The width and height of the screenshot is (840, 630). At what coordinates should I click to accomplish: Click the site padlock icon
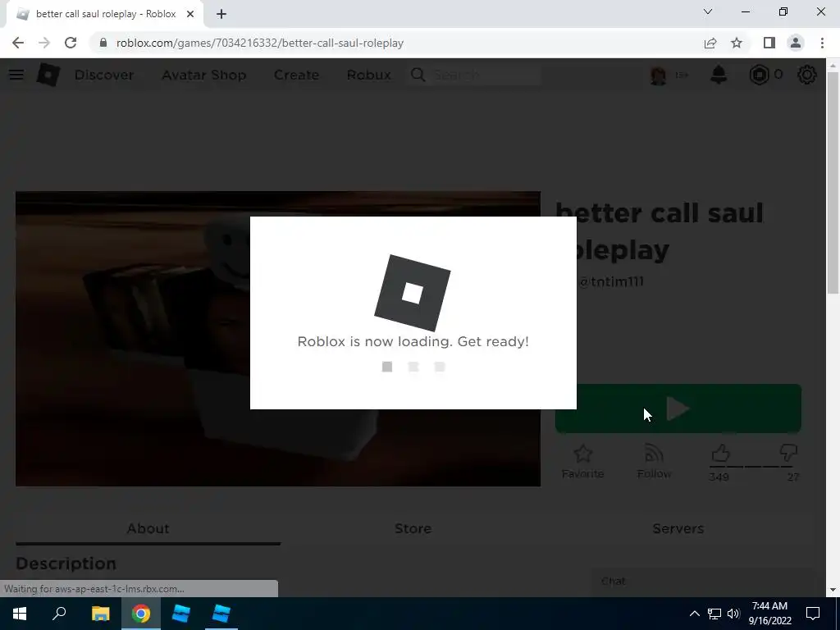[103, 43]
